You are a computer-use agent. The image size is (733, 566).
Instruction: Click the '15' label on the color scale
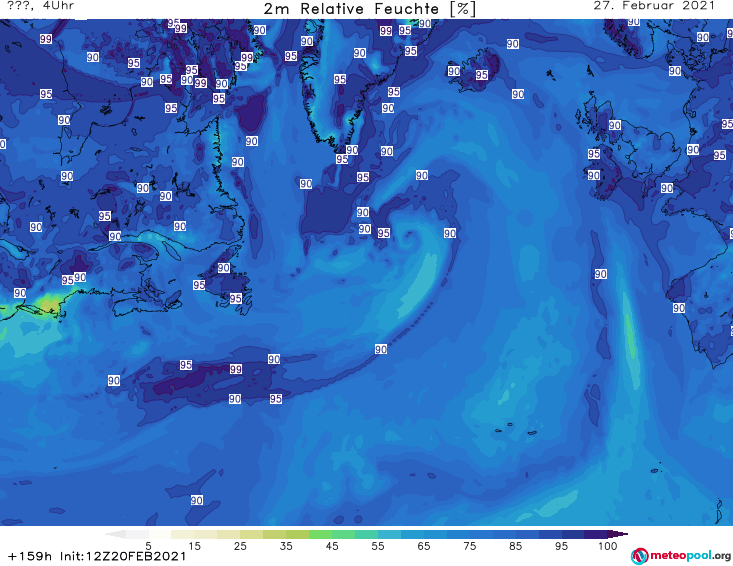[x=194, y=546]
